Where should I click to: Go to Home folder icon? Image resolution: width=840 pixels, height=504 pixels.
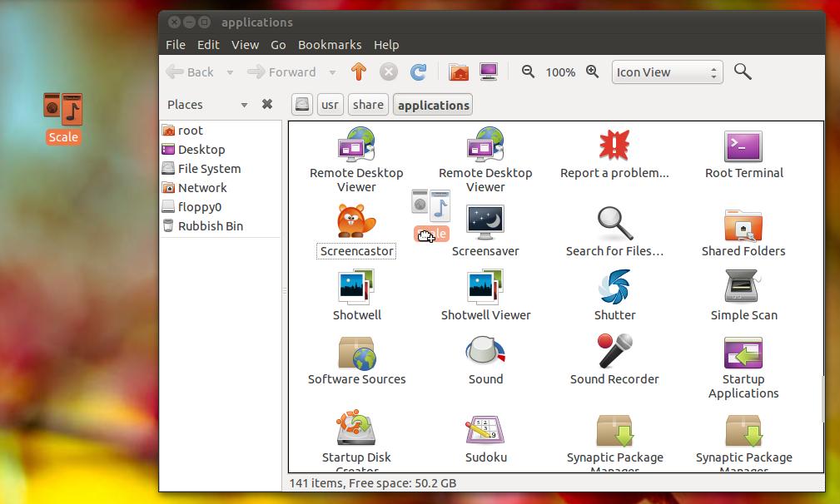tap(459, 72)
